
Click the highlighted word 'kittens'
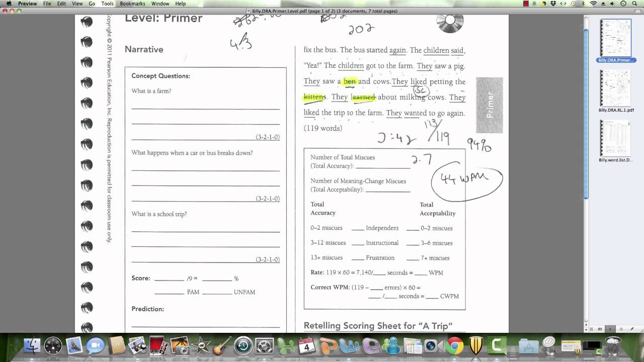(x=315, y=97)
